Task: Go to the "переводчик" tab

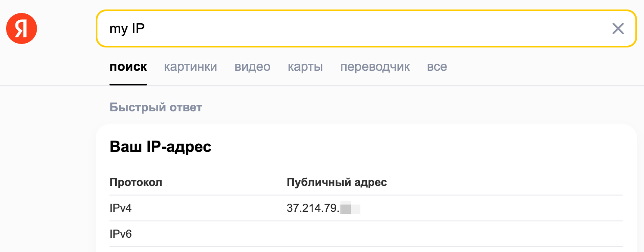Action: (375, 66)
